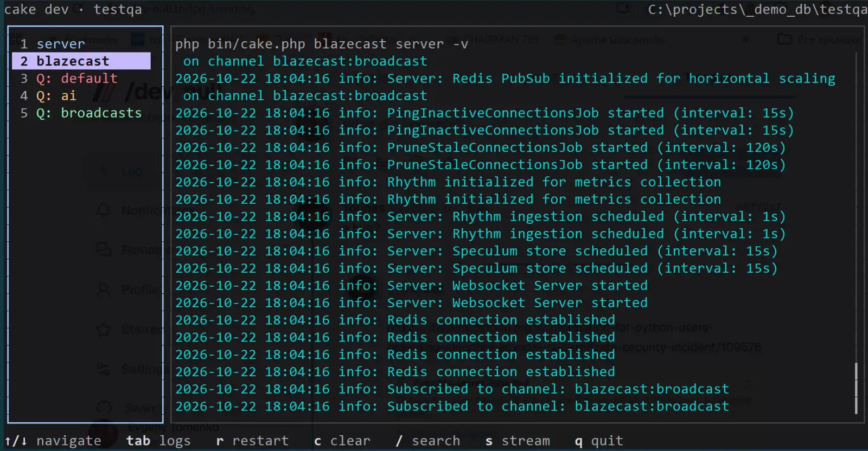This screenshot has height=451, width=868.
Task: Click the first 'Speculum store scheduled' log line
Action: pos(476,251)
